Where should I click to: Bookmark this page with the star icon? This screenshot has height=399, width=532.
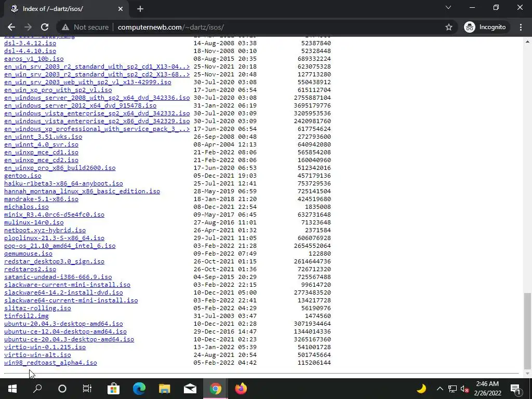(448, 27)
